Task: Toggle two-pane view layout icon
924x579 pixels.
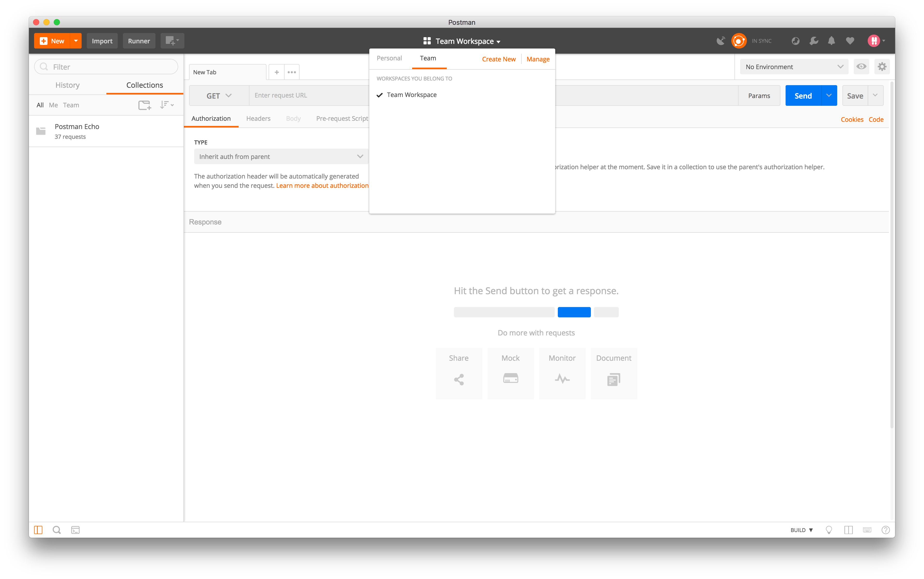Action: 849,530
